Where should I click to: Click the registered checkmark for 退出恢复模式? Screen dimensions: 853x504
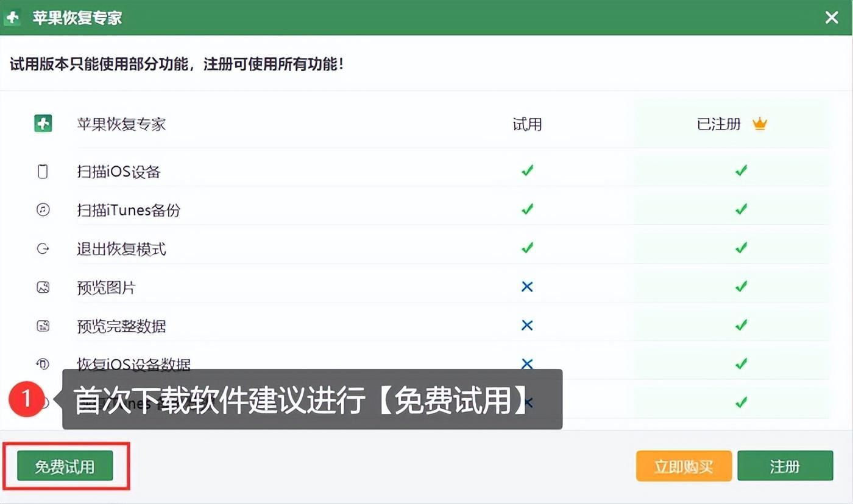click(x=742, y=248)
